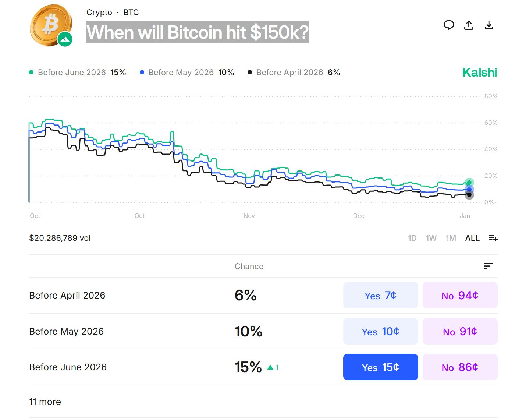Click the Bitcoin coin logo
Image resolution: width=508 pixels, height=420 pixels.
click(51, 25)
